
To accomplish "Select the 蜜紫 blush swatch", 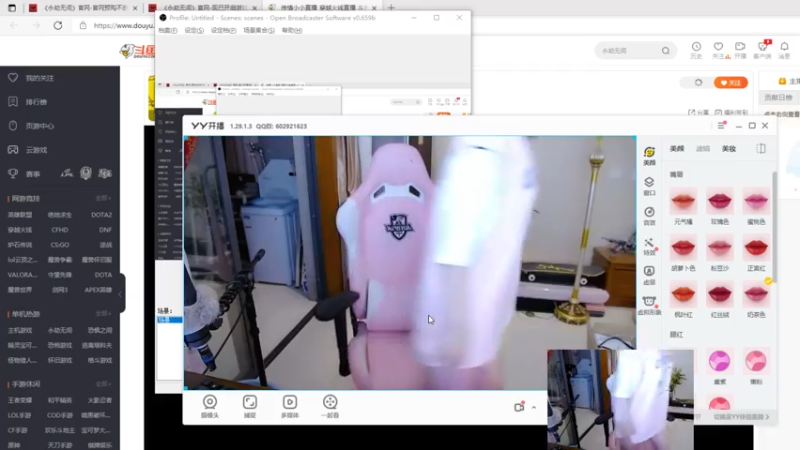I will click(x=719, y=361).
